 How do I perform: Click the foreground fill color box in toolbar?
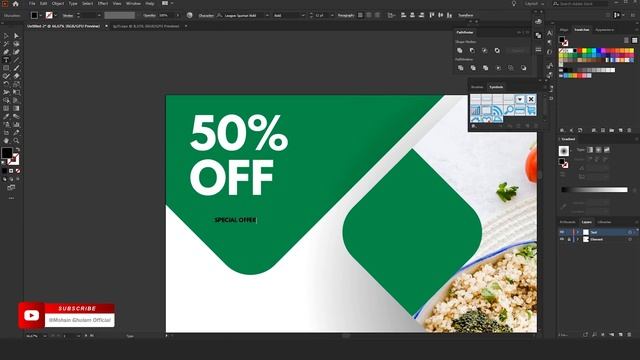[7, 153]
